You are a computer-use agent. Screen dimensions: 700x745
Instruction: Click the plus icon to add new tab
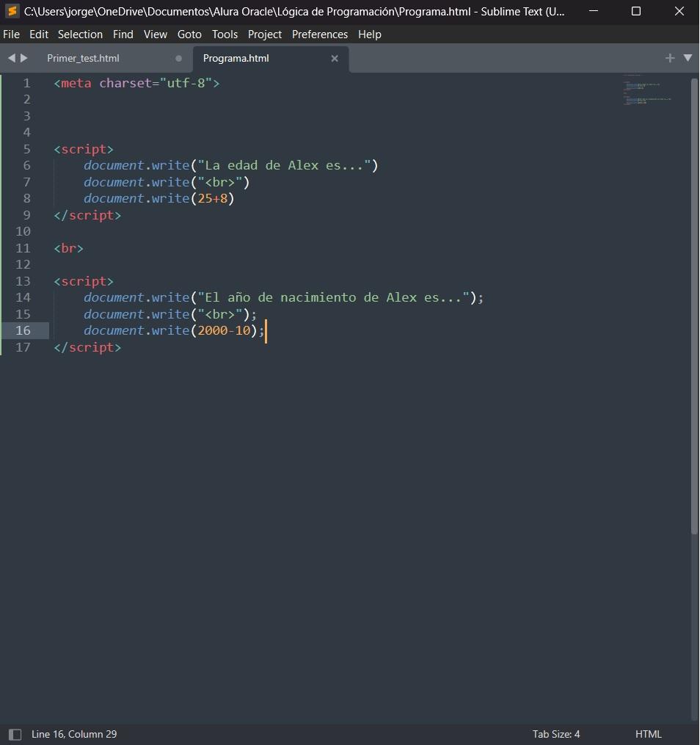tap(669, 58)
